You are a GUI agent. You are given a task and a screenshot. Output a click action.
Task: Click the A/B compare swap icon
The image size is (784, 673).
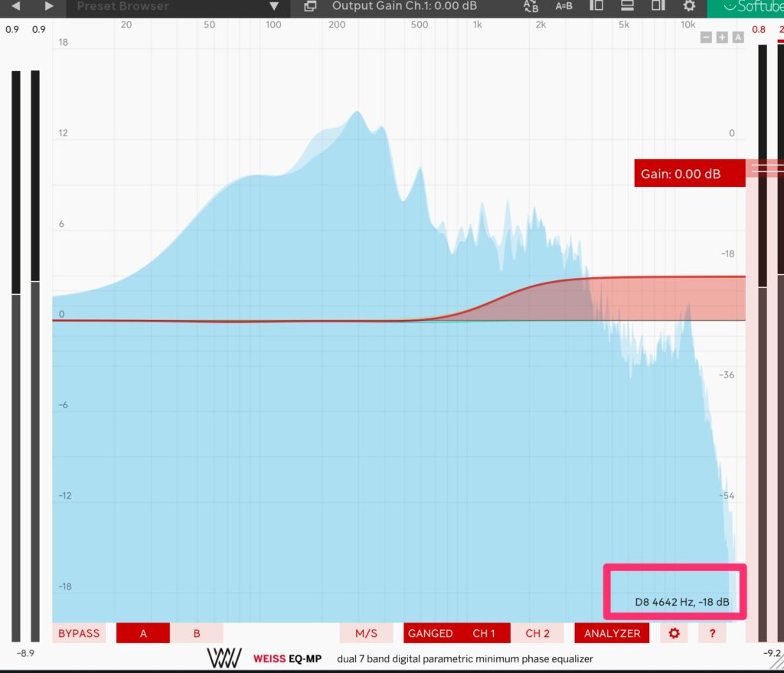coord(531,6)
